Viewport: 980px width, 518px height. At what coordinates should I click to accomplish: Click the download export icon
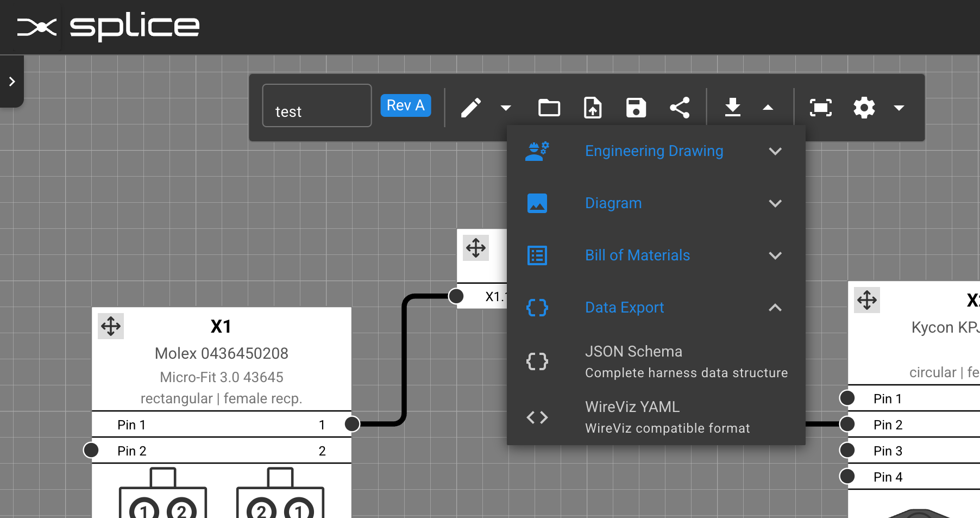point(732,108)
